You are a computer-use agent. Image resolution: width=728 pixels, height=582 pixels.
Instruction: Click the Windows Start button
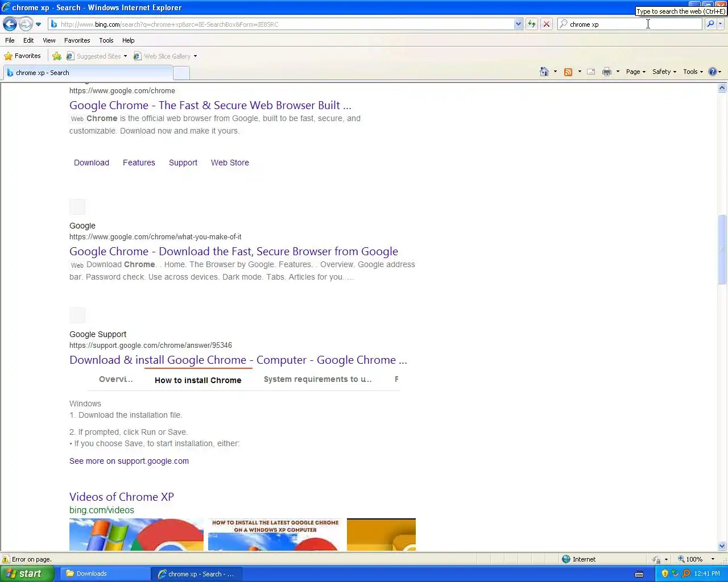coord(27,573)
